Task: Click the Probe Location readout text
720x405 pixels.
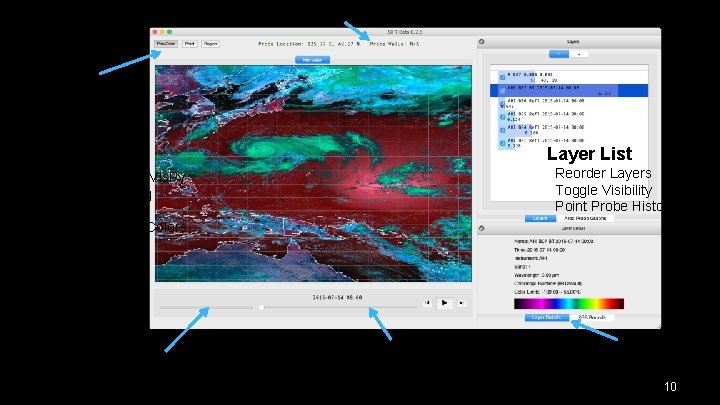Action: (309, 44)
